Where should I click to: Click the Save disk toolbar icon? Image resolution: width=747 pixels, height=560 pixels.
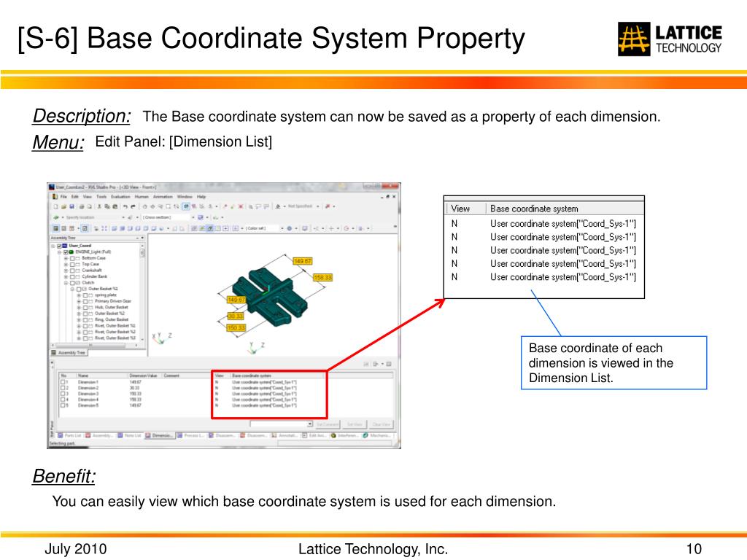click(72, 206)
